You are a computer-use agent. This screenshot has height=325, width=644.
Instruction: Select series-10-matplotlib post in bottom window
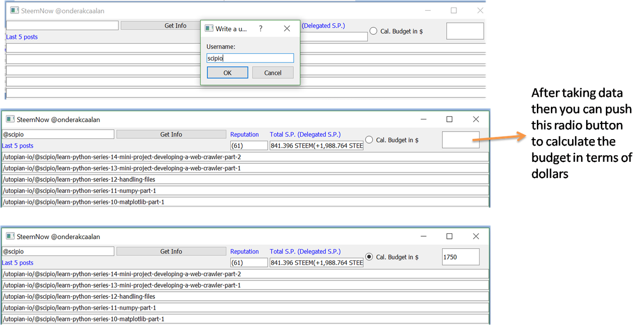point(245,319)
